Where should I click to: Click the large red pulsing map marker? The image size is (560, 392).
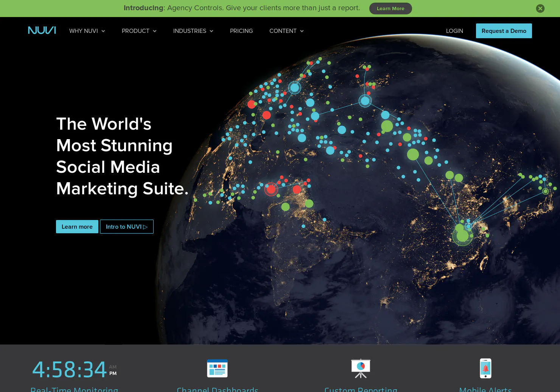click(271, 189)
